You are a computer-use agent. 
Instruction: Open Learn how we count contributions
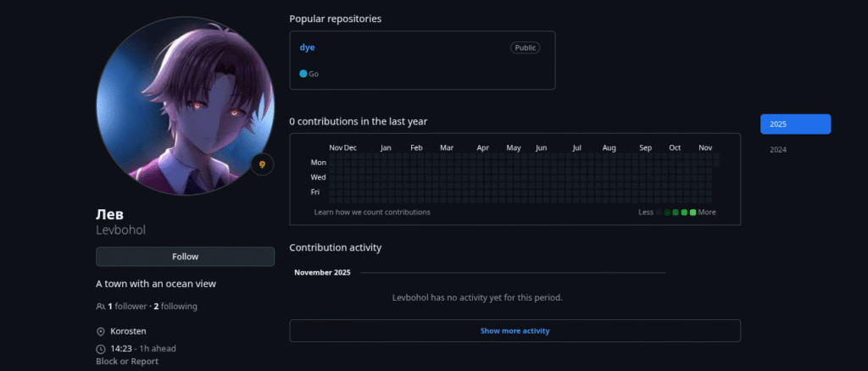coord(371,212)
